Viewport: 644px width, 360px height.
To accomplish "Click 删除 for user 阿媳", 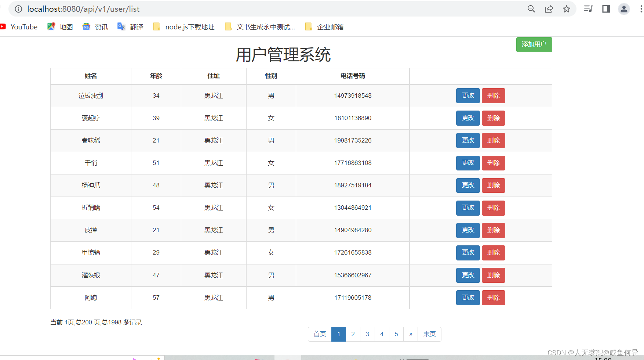I will tap(493, 298).
